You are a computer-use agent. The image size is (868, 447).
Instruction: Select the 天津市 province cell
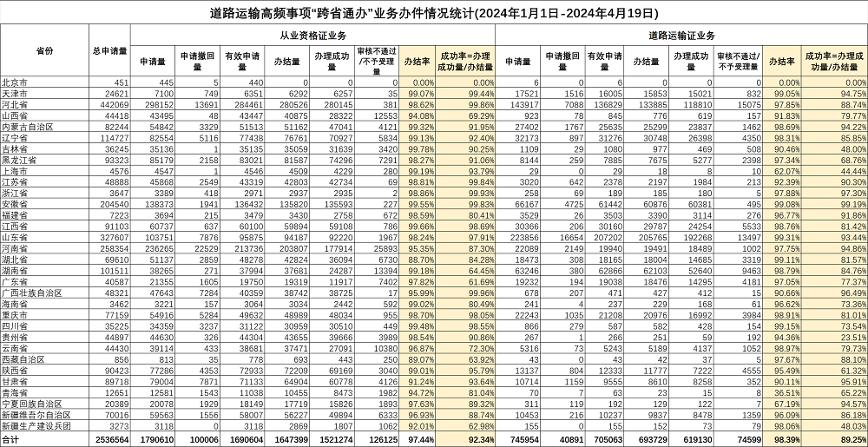click(44, 92)
